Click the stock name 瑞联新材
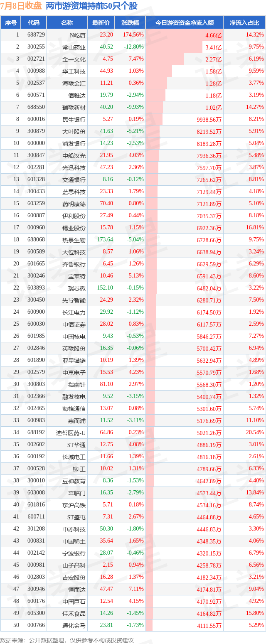 pyautogui.click(x=74, y=107)
